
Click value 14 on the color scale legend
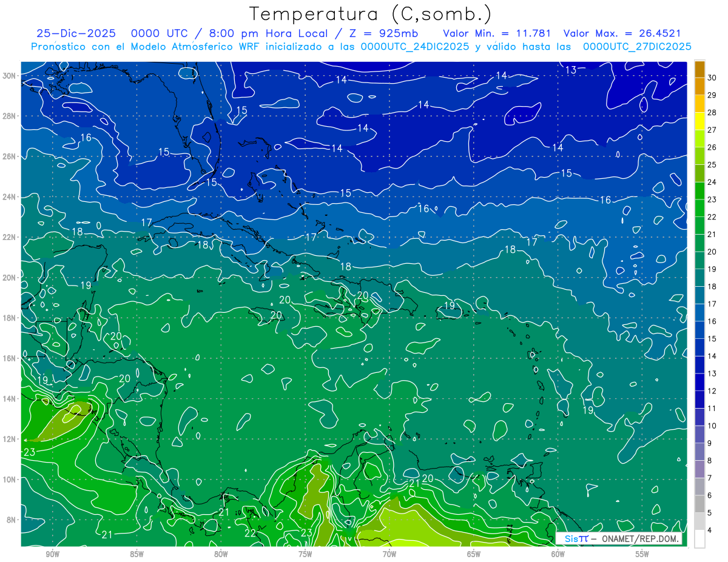tap(712, 356)
